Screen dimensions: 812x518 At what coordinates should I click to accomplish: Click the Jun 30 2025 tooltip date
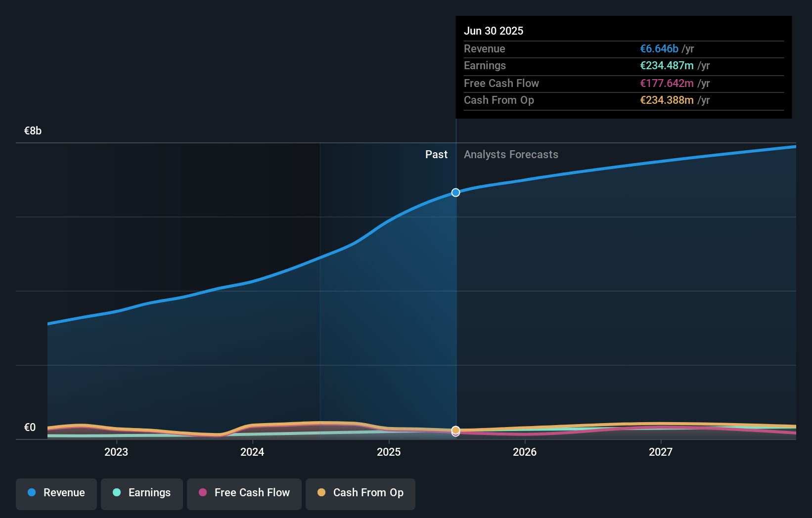tap(494, 31)
